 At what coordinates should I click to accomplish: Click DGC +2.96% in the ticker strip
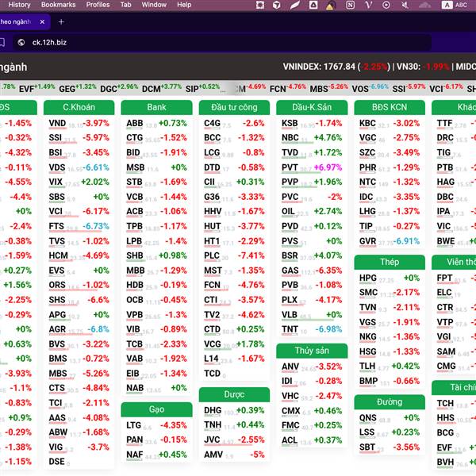click(119, 88)
